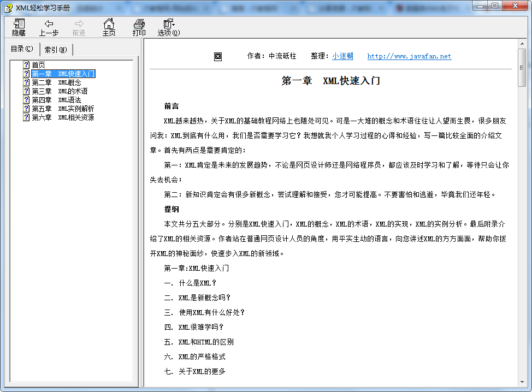Return to homepage via 主页 icon

(x=109, y=27)
